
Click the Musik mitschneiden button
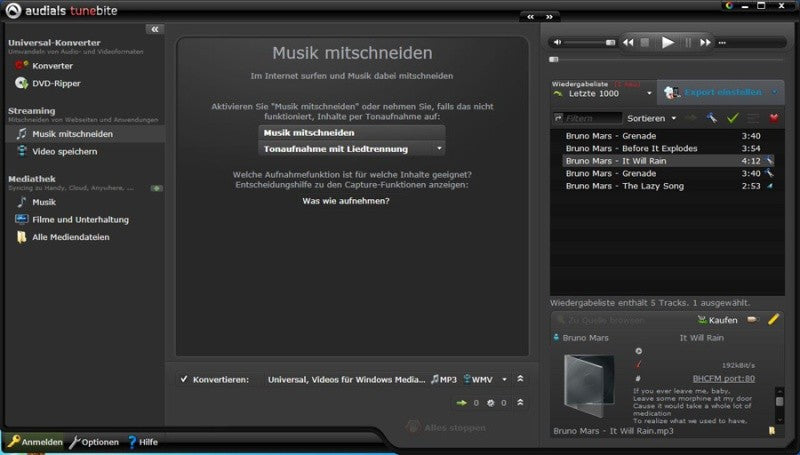pos(352,133)
